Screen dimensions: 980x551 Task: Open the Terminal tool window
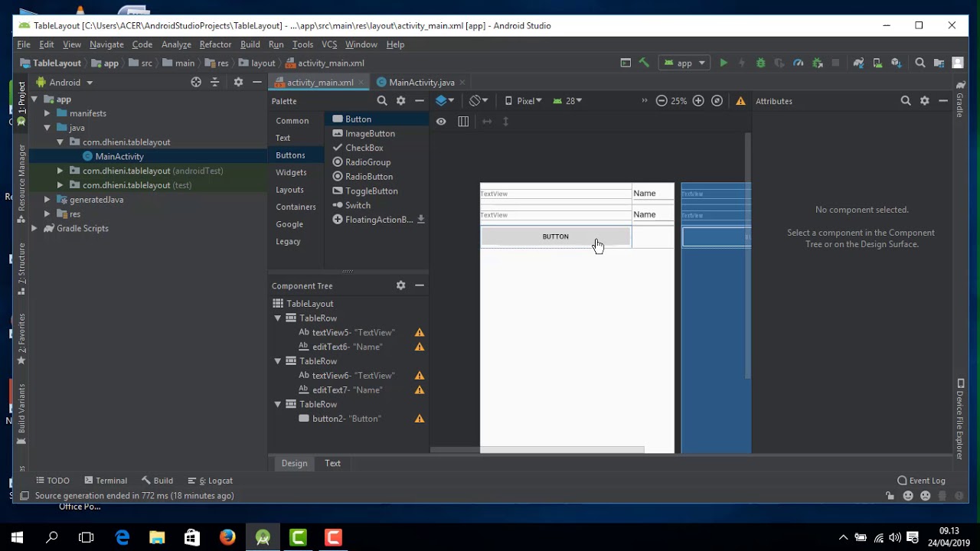(x=106, y=481)
